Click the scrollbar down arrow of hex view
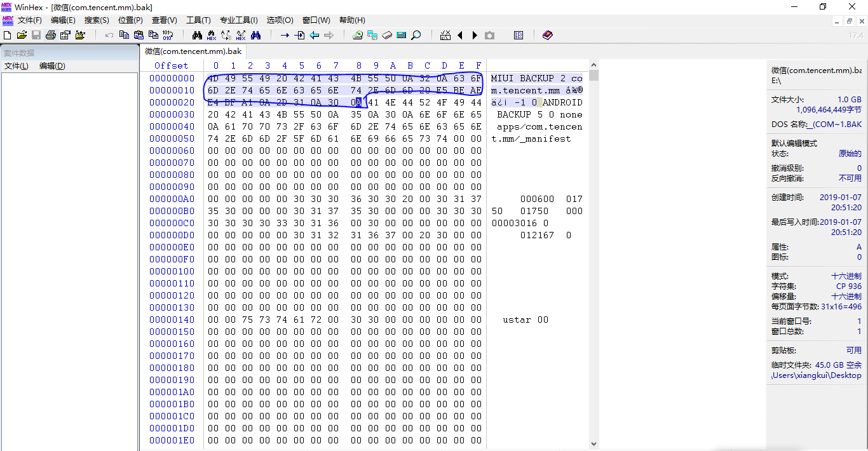Viewport: 868px width, 451px height. tap(594, 444)
